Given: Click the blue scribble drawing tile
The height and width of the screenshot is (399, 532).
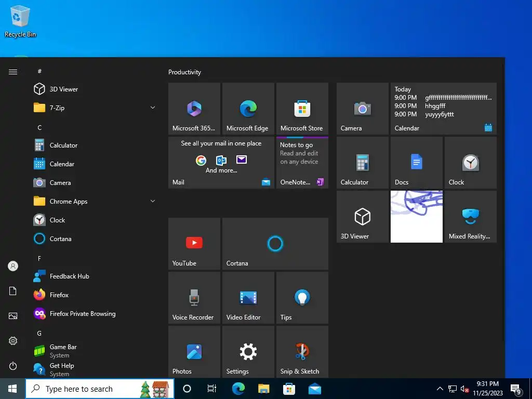Looking at the screenshot, I should [416, 217].
